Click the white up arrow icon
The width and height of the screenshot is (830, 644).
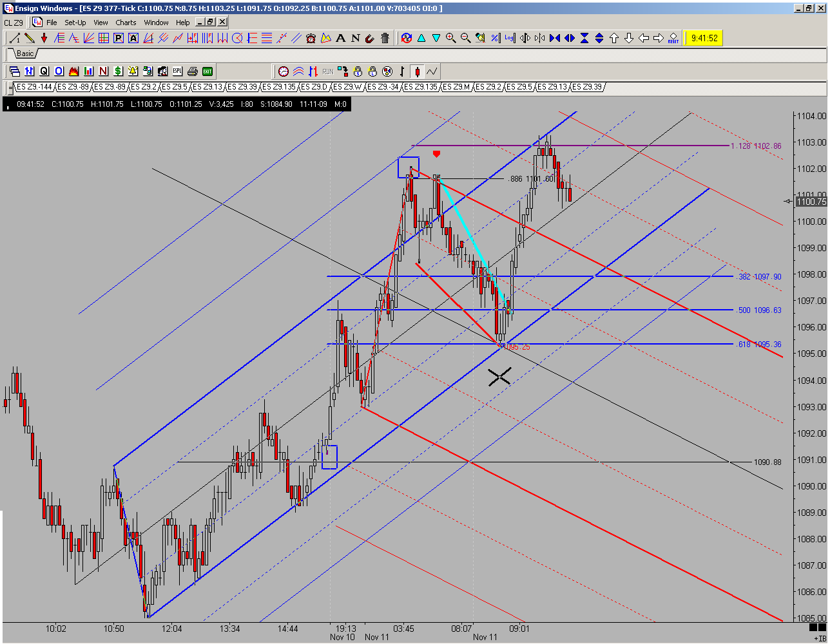(x=614, y=38)
